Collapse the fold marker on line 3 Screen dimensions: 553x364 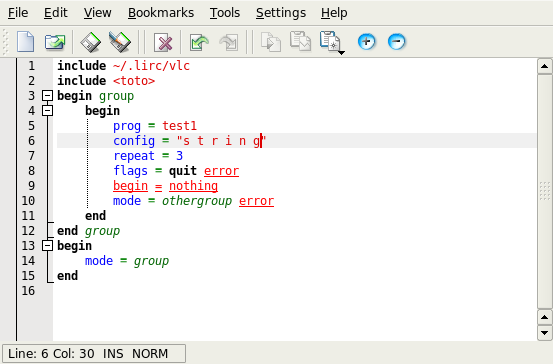pos(47,96)
